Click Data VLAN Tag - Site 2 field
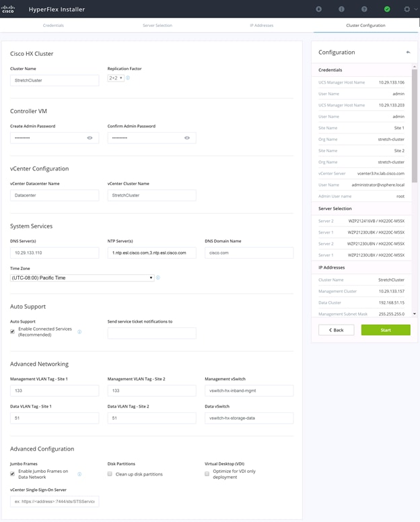The width and height of the screenshot is (420, 522). pyautogui.click(x=151, y=418)
